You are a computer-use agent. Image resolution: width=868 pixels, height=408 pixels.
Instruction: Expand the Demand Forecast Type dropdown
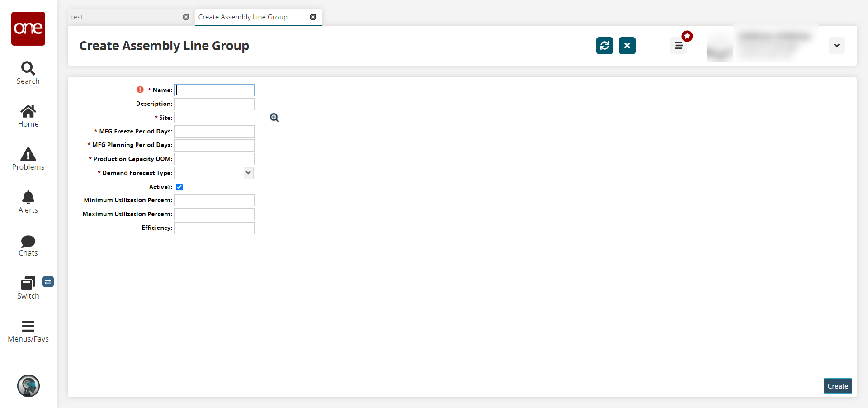coord(248,173)
